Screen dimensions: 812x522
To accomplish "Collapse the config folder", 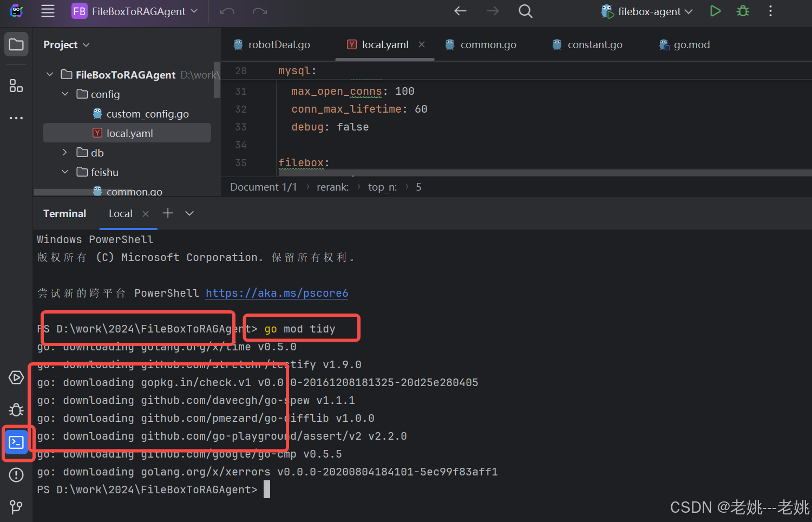I will pos(65,94).
